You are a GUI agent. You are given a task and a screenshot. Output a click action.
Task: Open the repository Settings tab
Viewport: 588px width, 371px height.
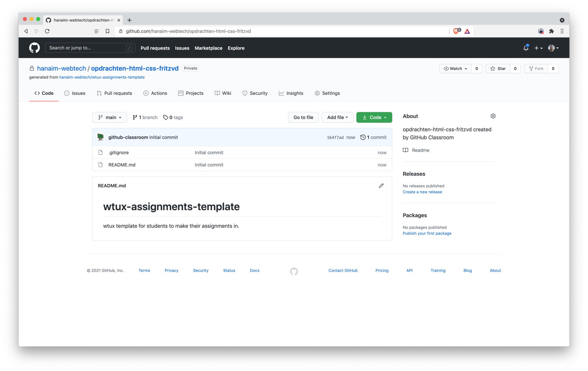327,93
